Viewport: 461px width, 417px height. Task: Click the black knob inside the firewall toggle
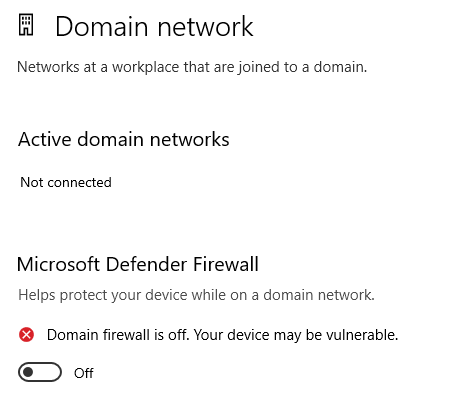click(x=28, y=372)
